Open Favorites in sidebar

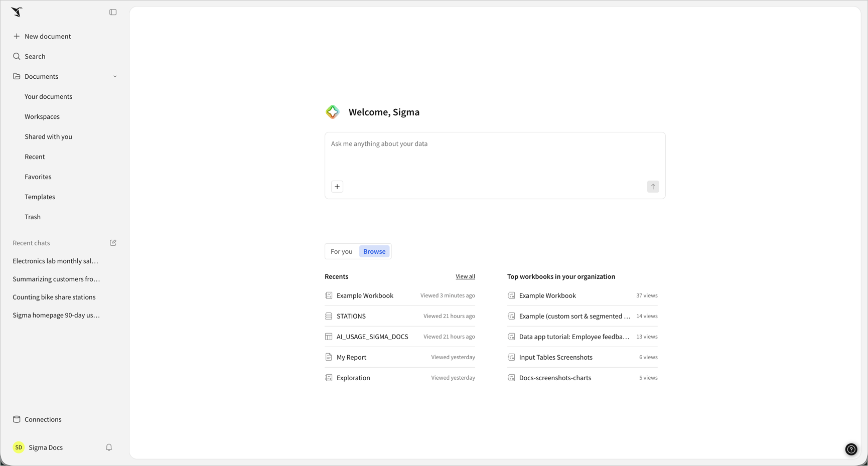pos(38,177)
